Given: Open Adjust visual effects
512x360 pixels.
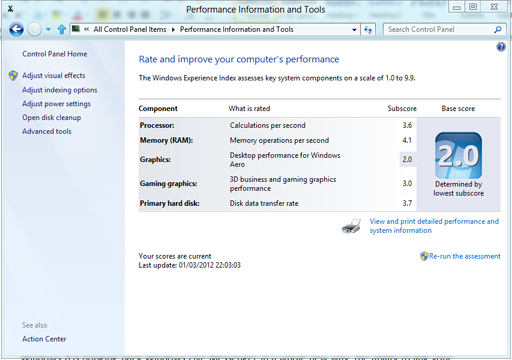Looking at the screenshot, I should (x=54, y=75).
